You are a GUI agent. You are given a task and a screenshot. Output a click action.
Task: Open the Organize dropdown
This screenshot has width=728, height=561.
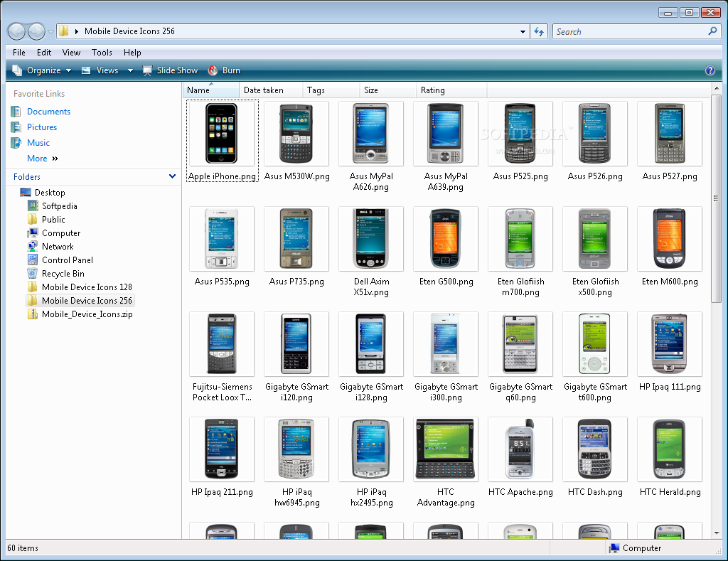tap(42, 70)
